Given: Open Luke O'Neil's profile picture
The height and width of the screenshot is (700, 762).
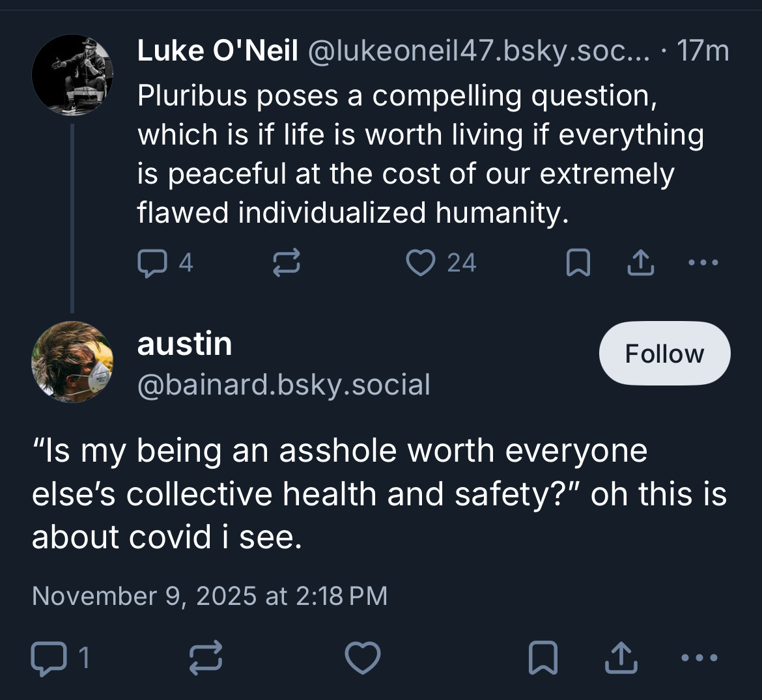Looking at the screenshot, I should click(72, 75).
